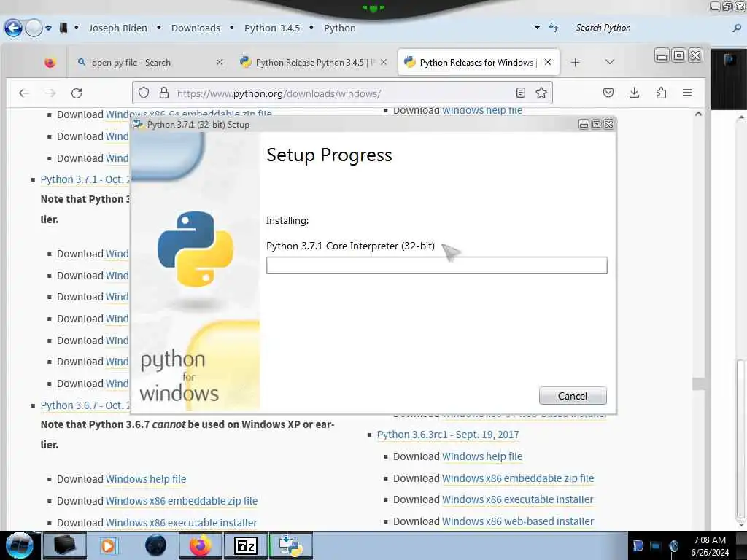
Task: Click the scrollbar up arrow in Firefox
Action: (698, 114)
